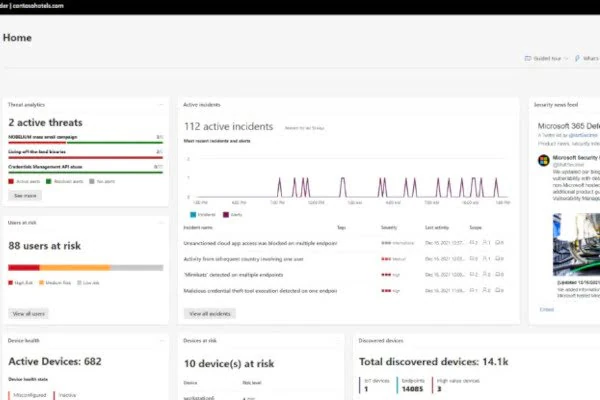Click device scope icon in Mimikatz row
This screenshot has height=400, width=600.
coord(474,274)
